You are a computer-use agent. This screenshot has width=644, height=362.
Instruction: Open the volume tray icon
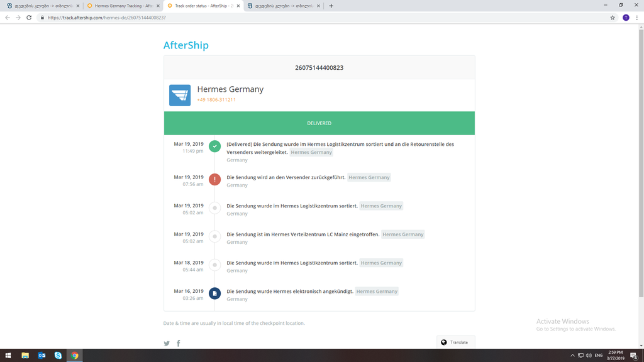[x=589, y=356]
